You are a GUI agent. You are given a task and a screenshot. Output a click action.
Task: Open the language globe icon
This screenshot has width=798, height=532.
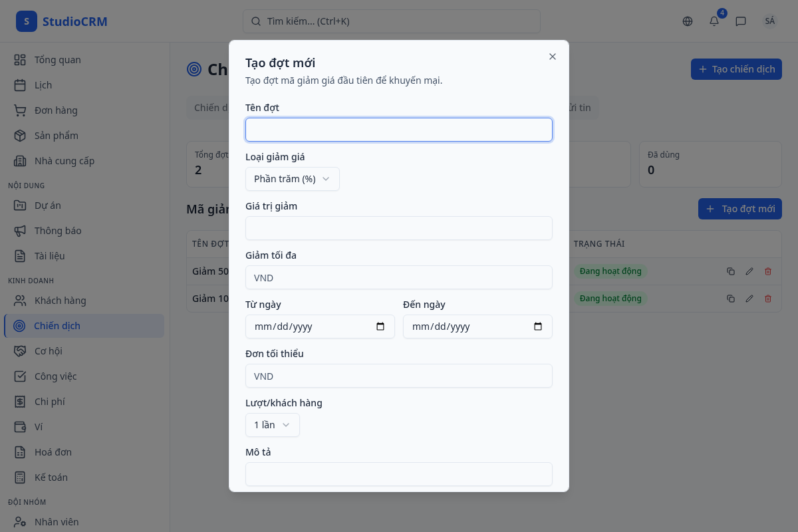coord(688,21)
